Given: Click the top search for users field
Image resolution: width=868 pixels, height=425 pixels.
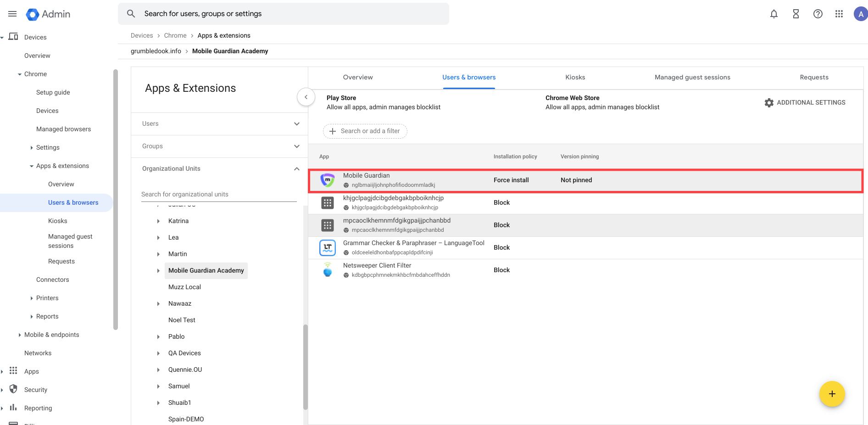Looking at the screenshot, I should click(284, 14).
